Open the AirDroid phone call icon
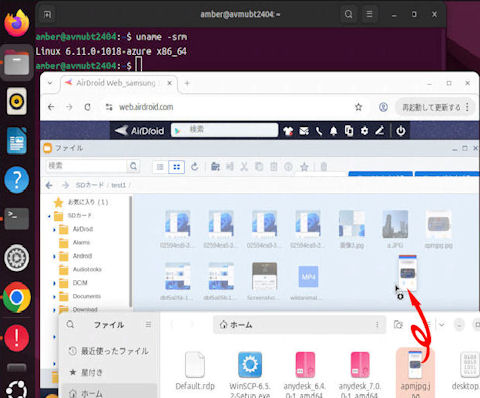The width and height of the screenshot is (480, 398). 319,131
